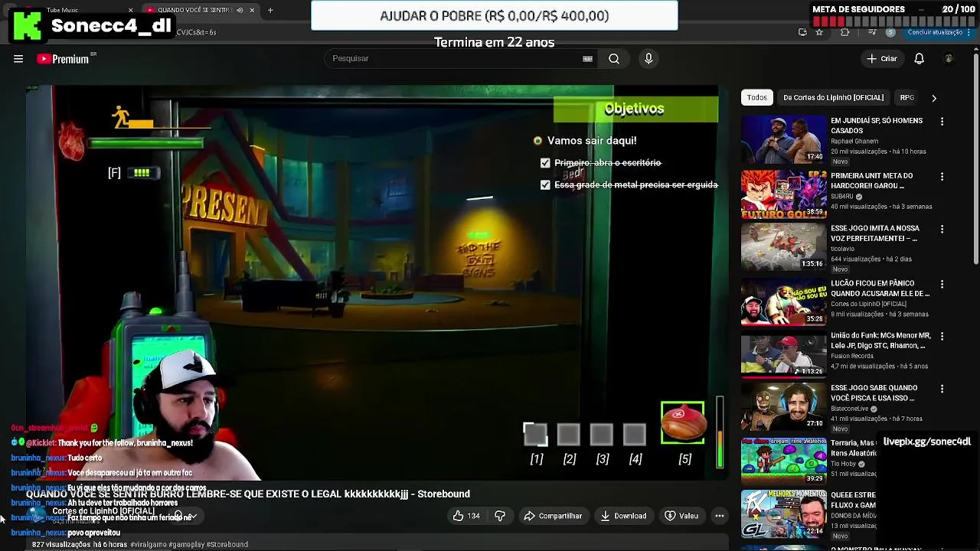Select empty inventory slot [1]
The height and width of the screenshot is (551, 980).
click(x=536, y=435)
